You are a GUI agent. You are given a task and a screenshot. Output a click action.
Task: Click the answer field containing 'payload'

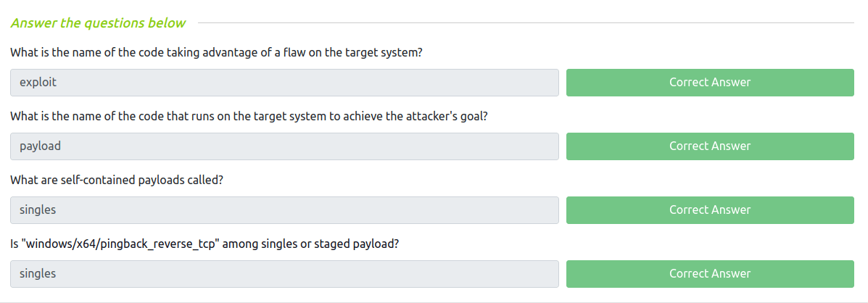click(284, 146)
